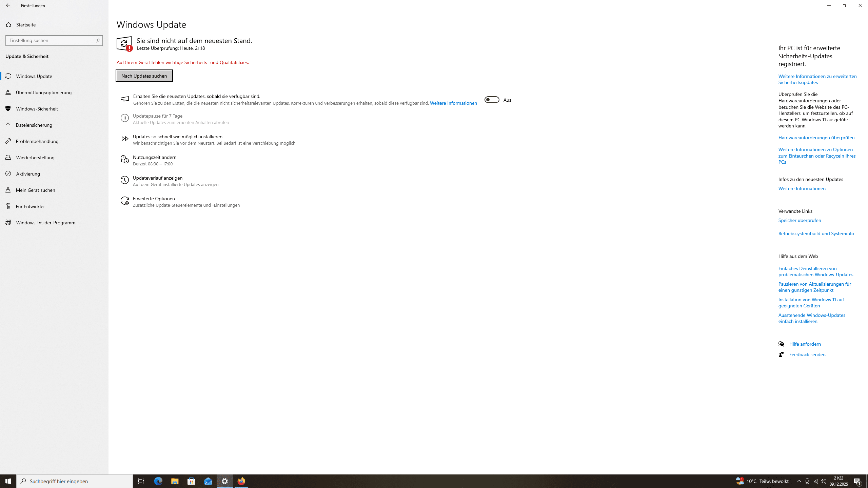Click the Updateverlauf anzeigen history icon

124,181
